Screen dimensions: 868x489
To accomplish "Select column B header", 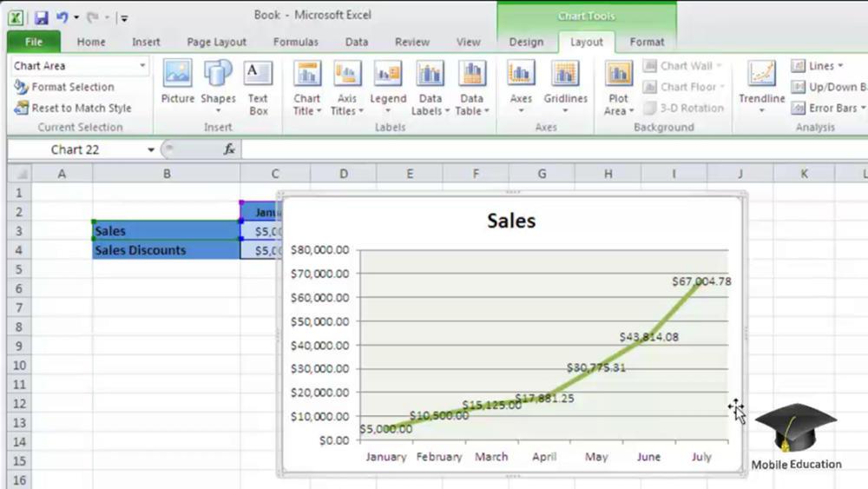I will (x=167, y=174).
